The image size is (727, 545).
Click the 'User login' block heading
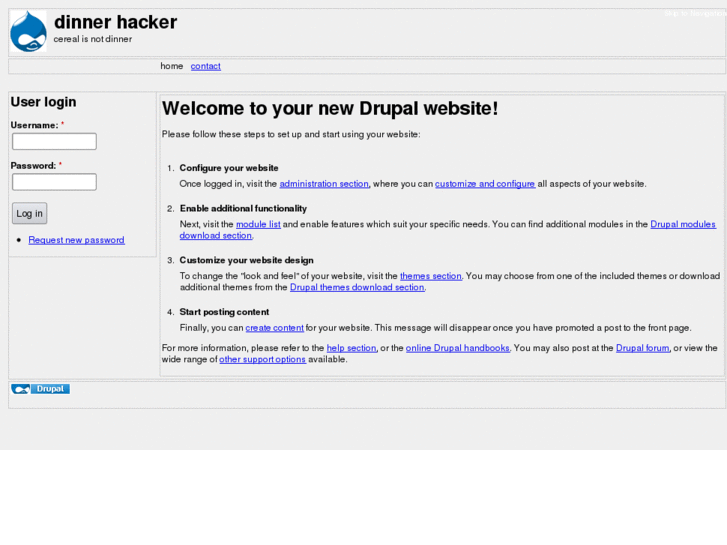[44, 102]
